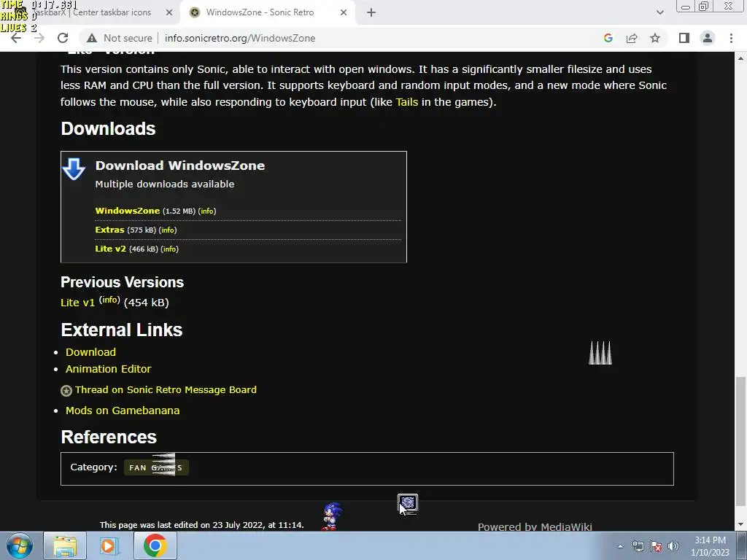Open Thread on Sonic Retro Message Board
The width and height of the screenshot is (747, 560).
(x=166, y=389)
